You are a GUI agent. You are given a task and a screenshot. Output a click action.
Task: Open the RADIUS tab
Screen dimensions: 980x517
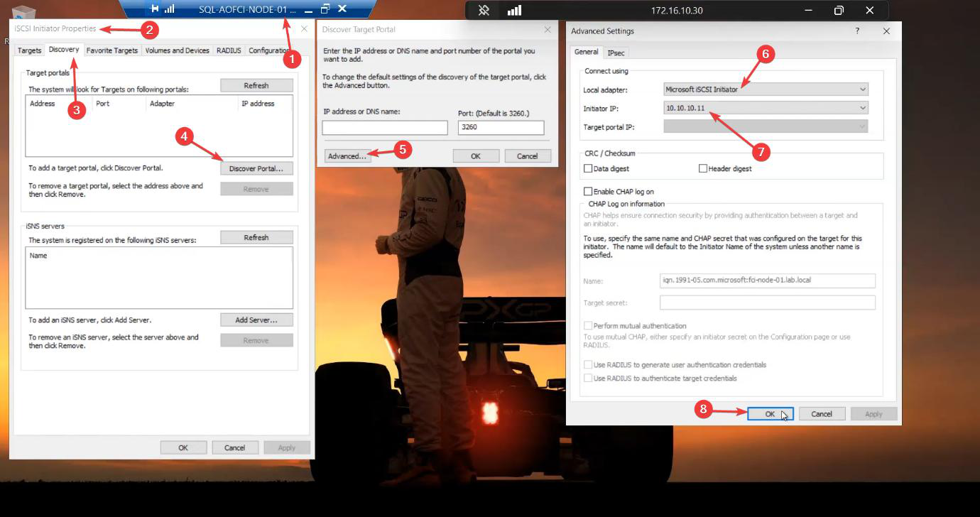pos(229,51)
